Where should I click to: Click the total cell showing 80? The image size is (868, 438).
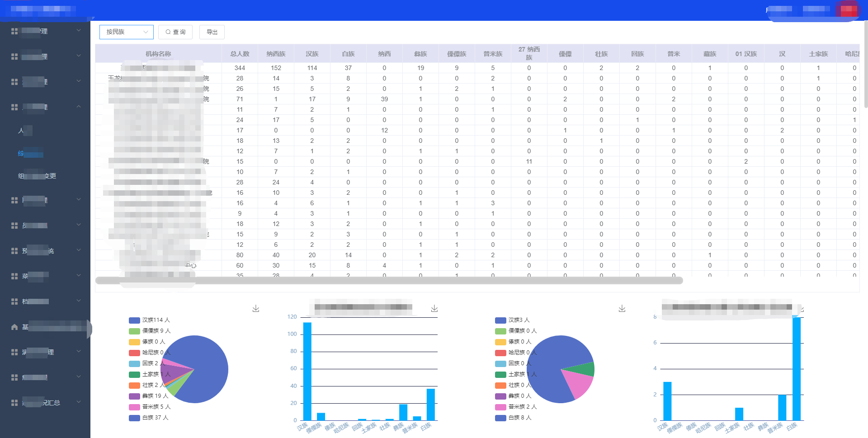(x=240, y=255)
